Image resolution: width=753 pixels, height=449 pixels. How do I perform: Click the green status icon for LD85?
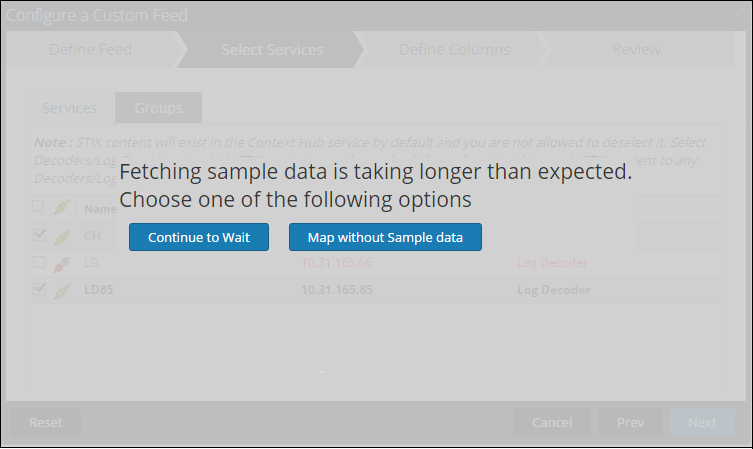tap(62, 290)
